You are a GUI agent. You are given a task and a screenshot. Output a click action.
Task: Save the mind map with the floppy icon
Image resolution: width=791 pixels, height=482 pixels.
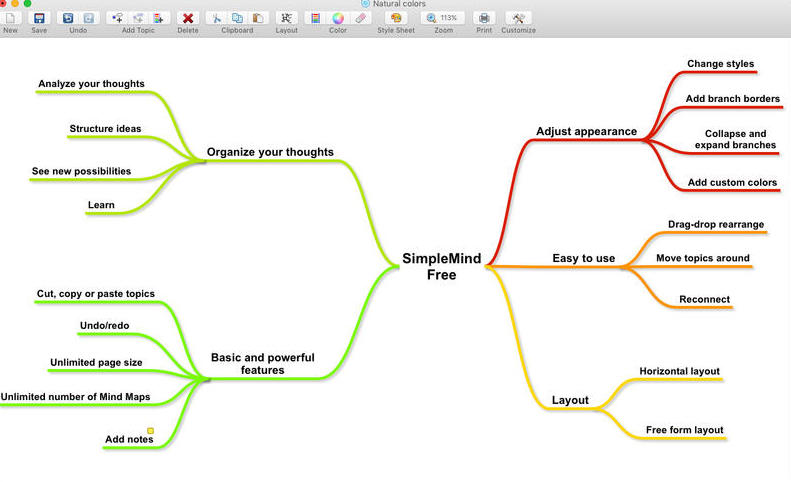tap(39, 18)
